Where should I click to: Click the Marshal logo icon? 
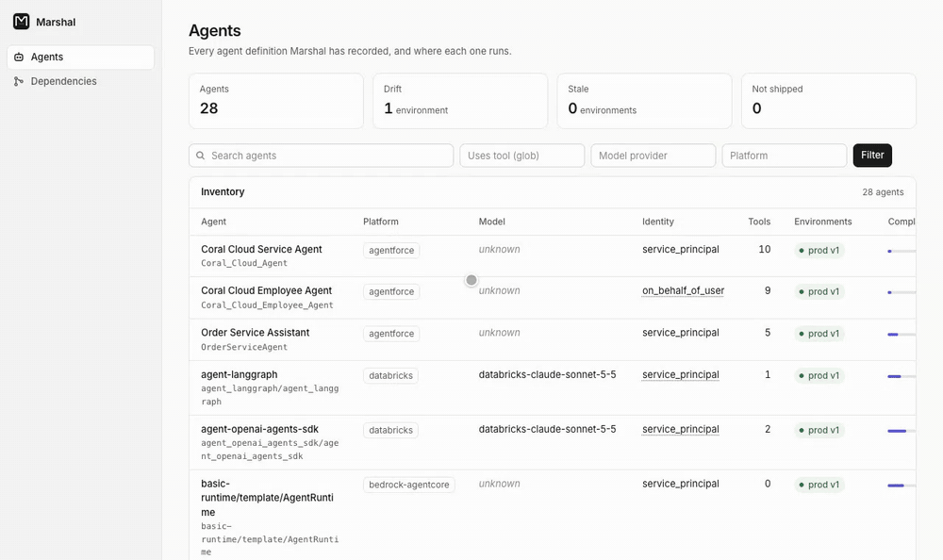pos(21,22)
